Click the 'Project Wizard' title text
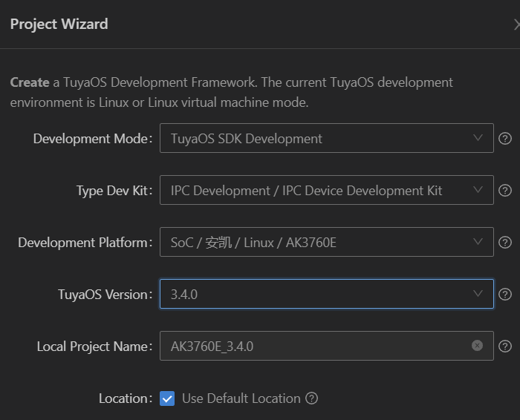This screenshot has height=420, width=520. pyautogui.click(x=59, y=24)
